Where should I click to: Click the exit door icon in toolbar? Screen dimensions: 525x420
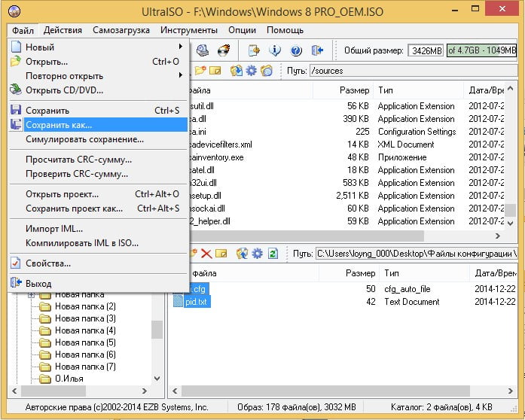(317, 51)
